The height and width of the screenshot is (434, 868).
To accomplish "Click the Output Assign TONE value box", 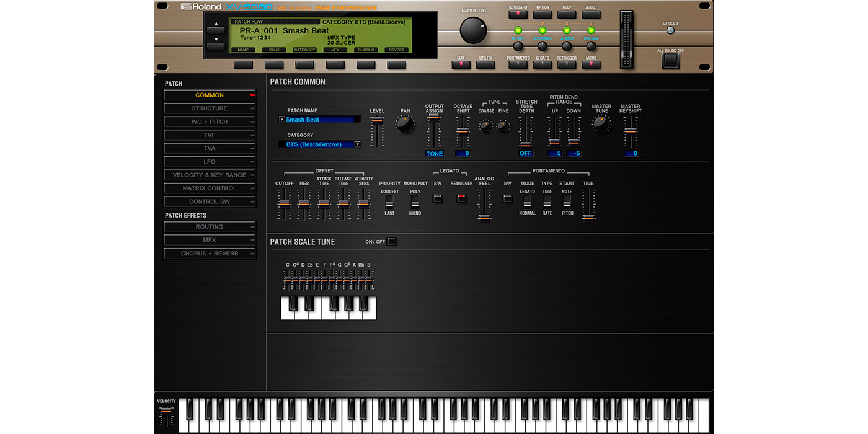I will (x=435, y=153).
